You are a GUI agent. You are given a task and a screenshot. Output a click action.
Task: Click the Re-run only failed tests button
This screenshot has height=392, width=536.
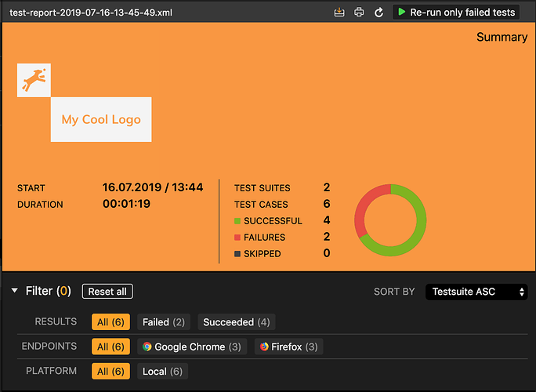click(456, 13)
